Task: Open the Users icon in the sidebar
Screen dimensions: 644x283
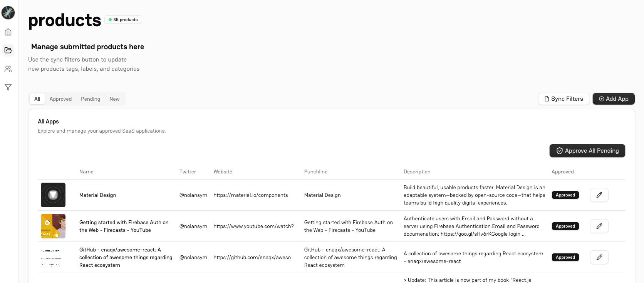Action: [8, 69]
